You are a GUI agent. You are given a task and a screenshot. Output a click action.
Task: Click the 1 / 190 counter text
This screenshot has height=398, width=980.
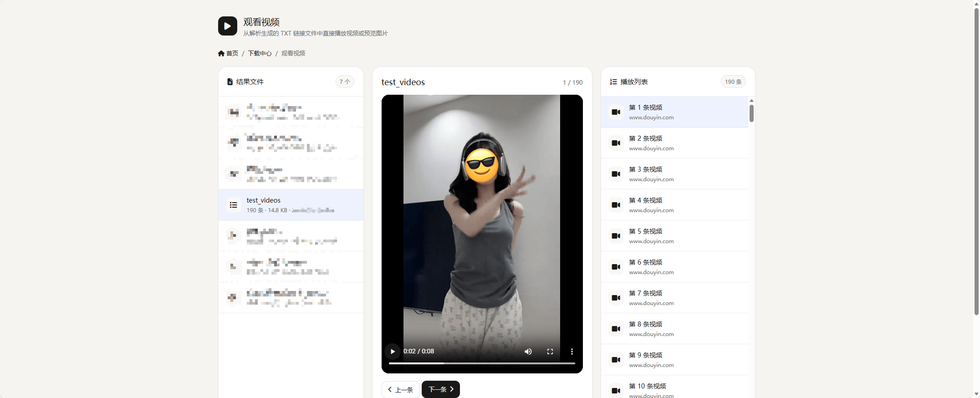point(572,82)
